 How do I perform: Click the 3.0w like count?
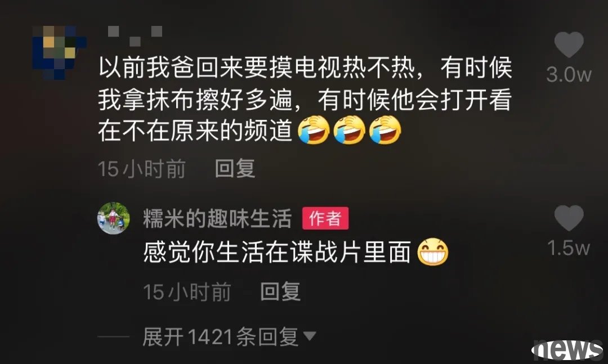pos(569,74)
